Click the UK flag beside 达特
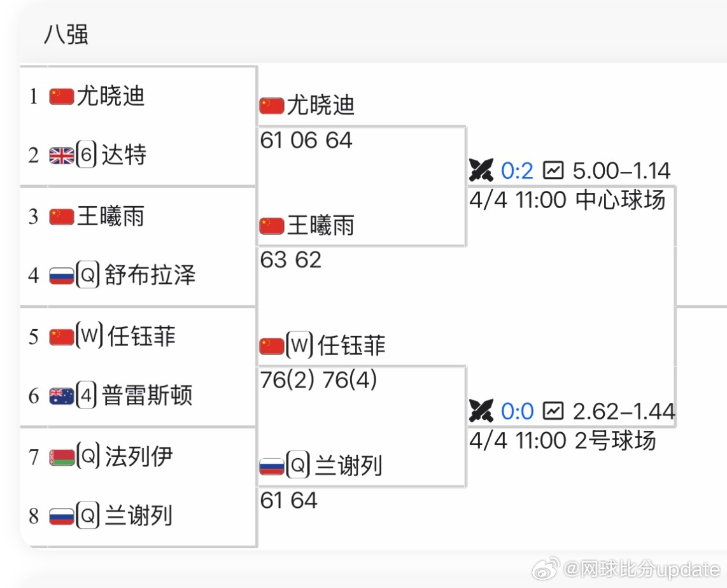This screenshot has height=588, width=727. click(60, 154)
